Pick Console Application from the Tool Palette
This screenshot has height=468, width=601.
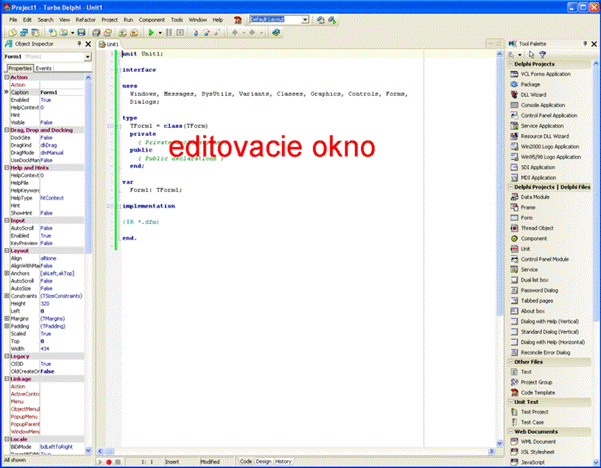tap(538, 105)
